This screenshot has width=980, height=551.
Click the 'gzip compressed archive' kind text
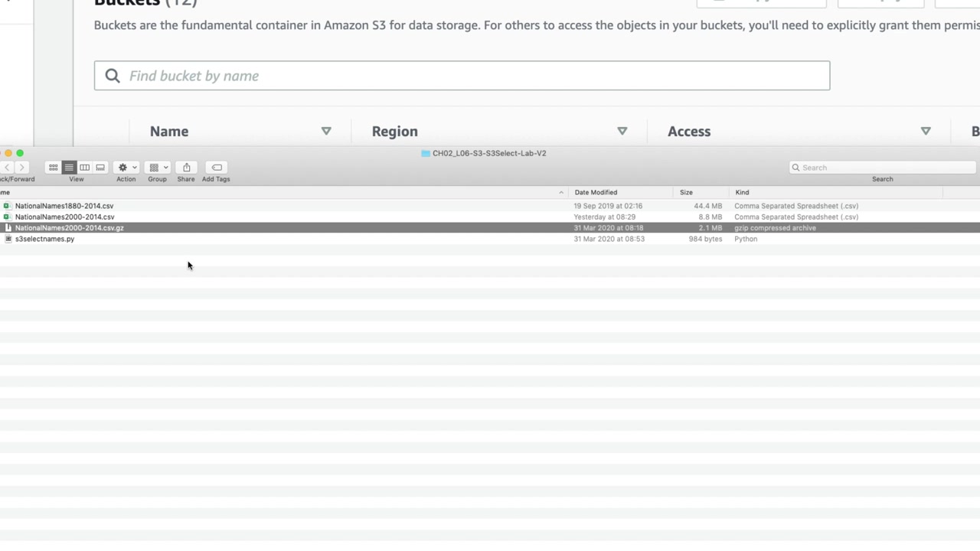click(x=776, y=228)
